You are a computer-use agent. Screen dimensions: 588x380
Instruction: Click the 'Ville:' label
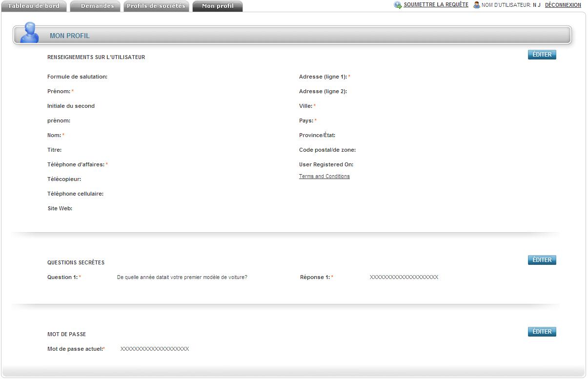click(306, 106)
